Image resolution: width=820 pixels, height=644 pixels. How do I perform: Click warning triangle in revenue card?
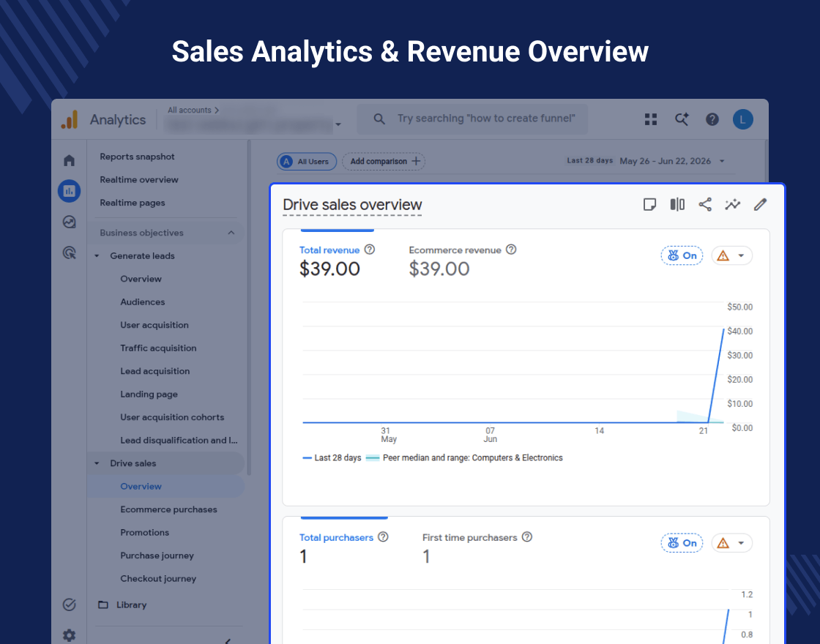coord(723,255)
